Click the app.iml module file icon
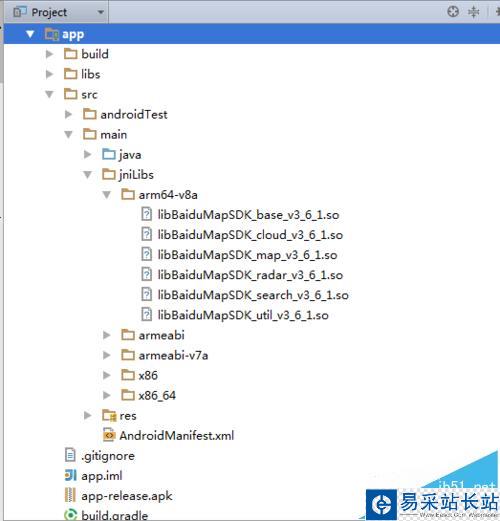500x521 pixels. pyautogui.click(x=70, y=475)
